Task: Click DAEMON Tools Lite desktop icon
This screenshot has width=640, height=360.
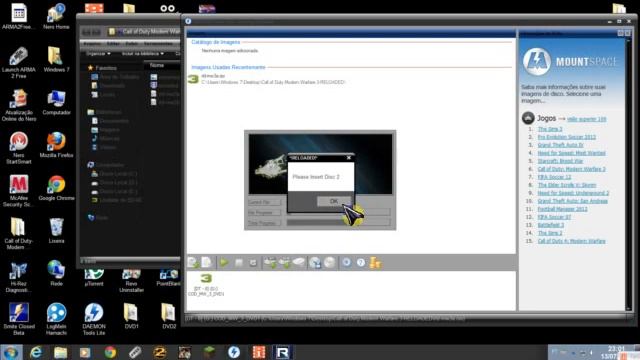Action: [x=94, y=319]
